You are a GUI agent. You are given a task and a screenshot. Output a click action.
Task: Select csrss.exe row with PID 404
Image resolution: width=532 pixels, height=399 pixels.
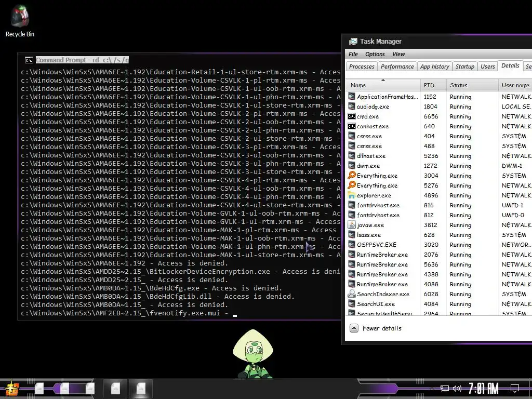(x=439, y=136)
